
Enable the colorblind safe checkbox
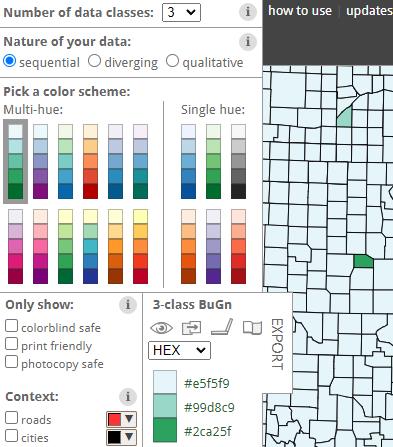11,326
